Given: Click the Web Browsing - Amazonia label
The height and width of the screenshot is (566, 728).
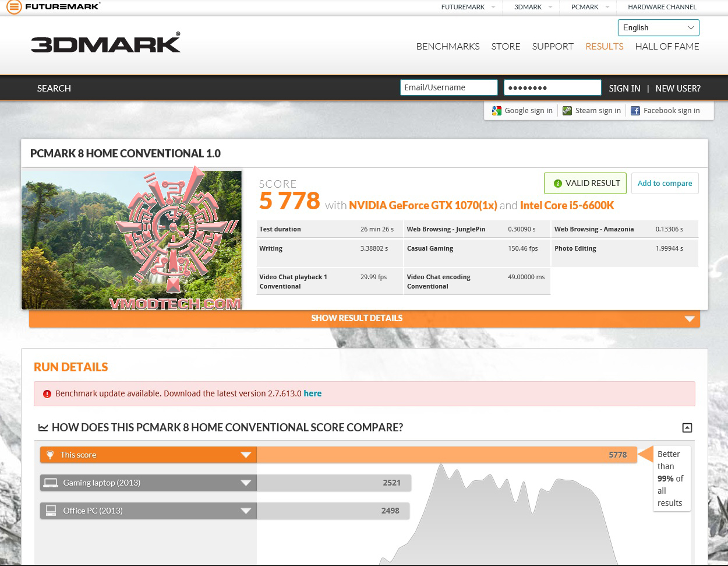Looking at the screenshot, I should pyautogui.click(x=594, y=229).
